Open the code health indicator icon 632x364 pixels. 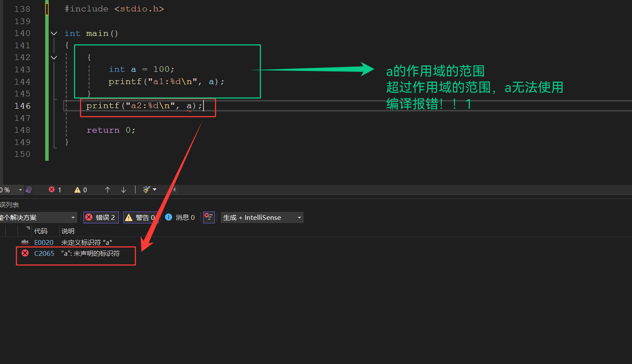coord(29,190)
